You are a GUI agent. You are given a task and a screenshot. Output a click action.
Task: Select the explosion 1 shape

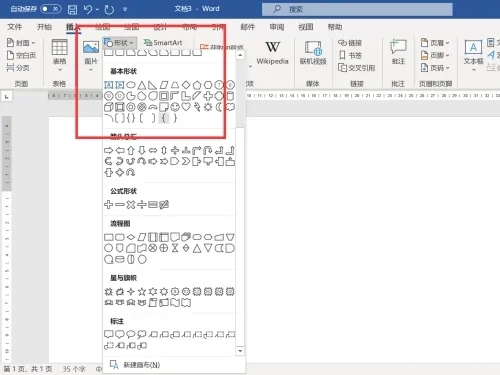(x=109, y=292)
